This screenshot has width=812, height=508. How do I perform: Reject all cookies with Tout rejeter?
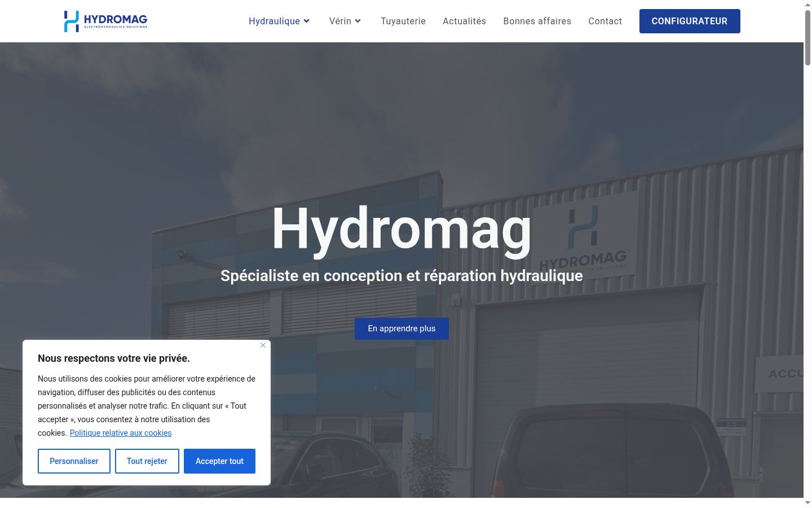click(147, 461)
